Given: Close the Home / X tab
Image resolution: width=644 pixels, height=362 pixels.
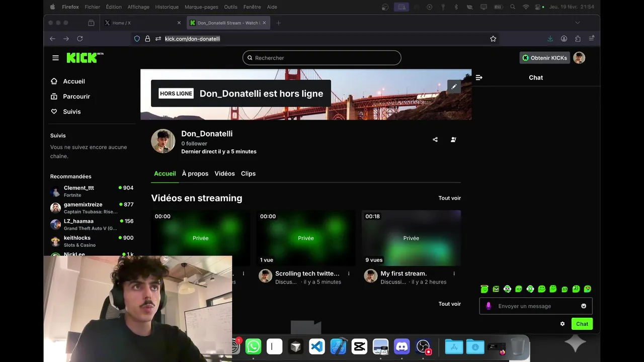Looking at the screenshot, I should (179, 23).
